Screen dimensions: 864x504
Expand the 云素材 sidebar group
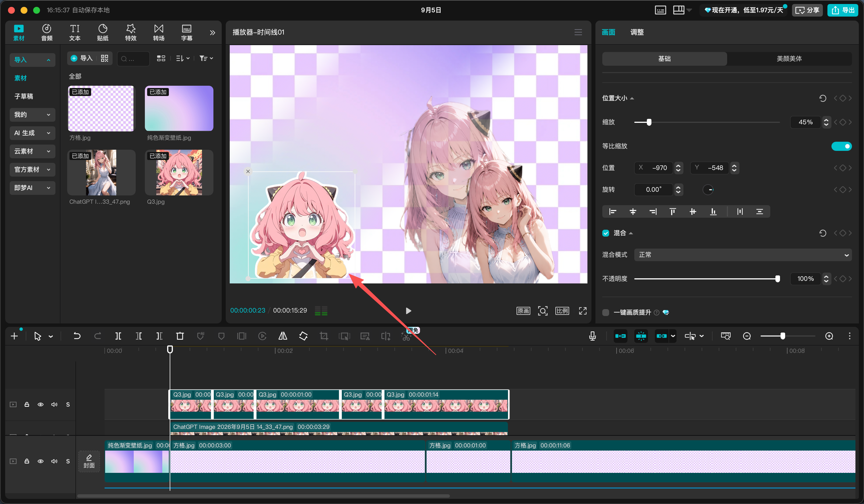[32, 151]
